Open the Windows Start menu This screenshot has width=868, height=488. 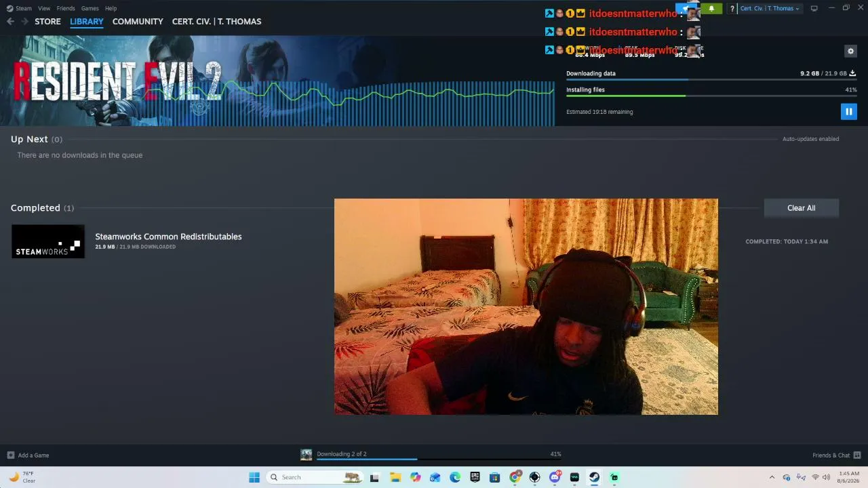pyautogui.click(x=254, y=477)
